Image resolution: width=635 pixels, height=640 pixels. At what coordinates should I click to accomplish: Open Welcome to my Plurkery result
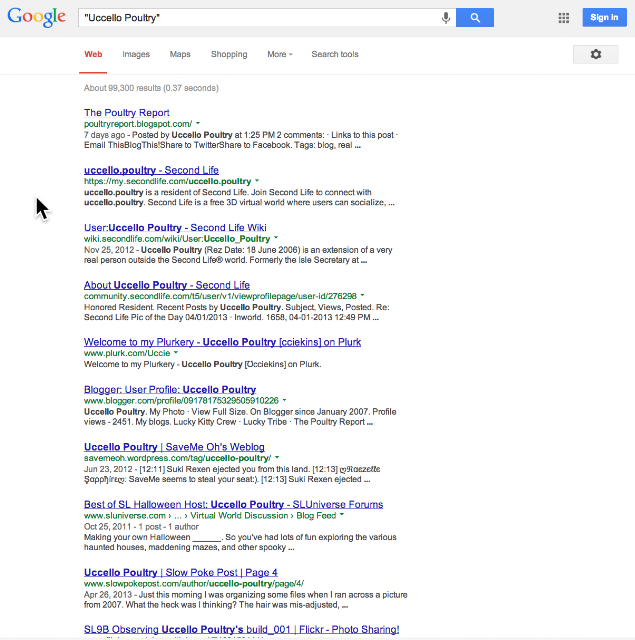(222, 342)
